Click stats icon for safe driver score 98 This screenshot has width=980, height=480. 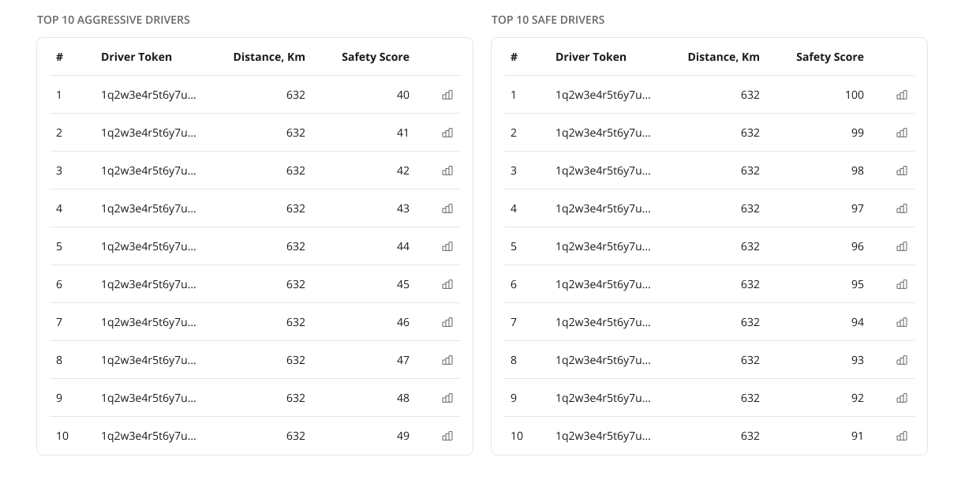click(902, 171)
